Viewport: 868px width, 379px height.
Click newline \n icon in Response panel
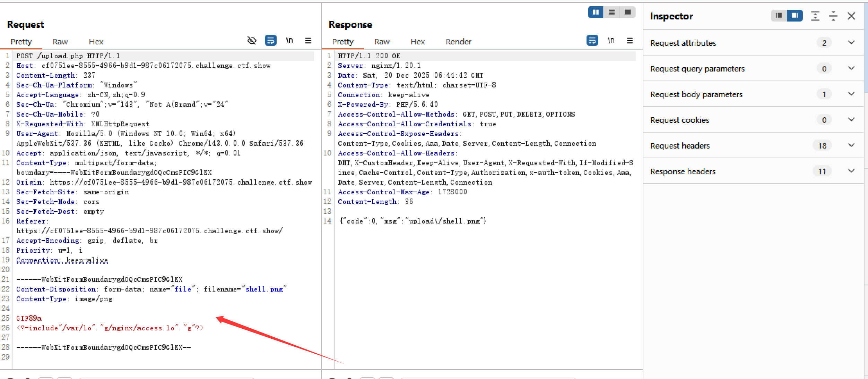click(x=611, y=41)
